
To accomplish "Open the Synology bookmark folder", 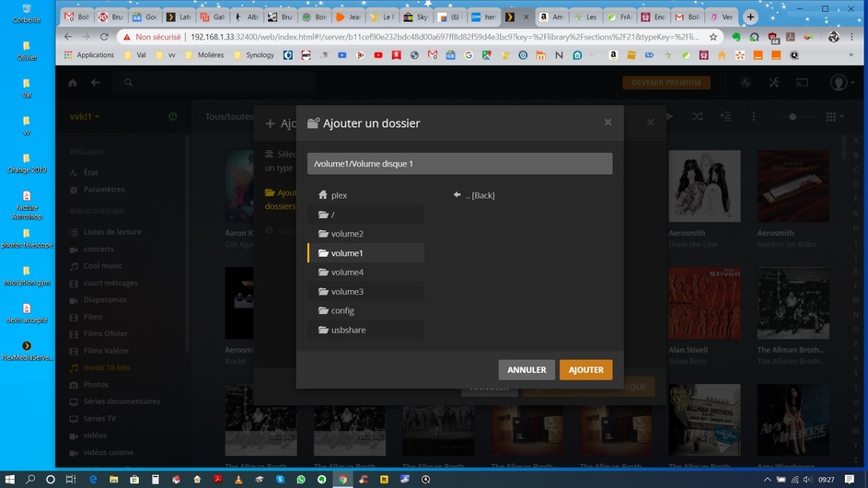I will click(x=254, y=55).
